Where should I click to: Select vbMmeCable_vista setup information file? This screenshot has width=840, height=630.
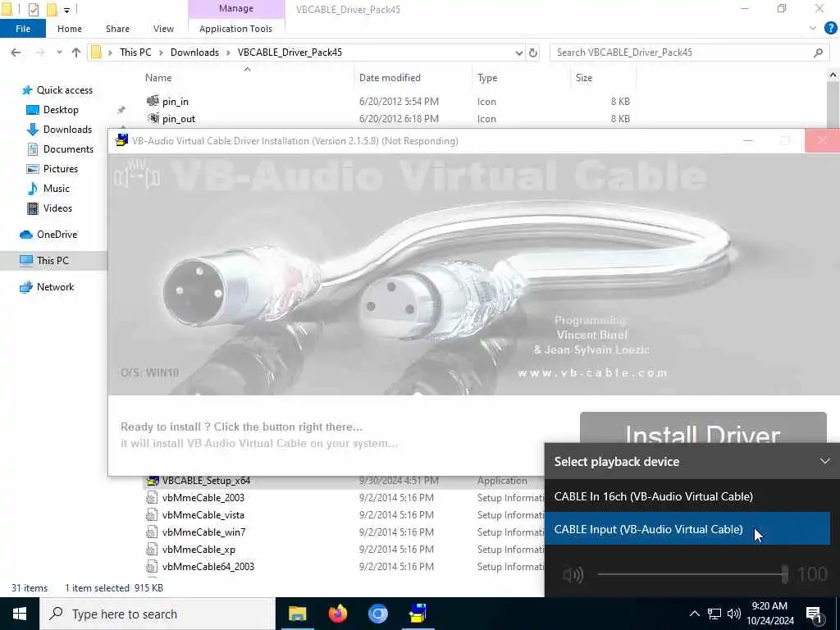pyautogui.click(x=203, y=515)
